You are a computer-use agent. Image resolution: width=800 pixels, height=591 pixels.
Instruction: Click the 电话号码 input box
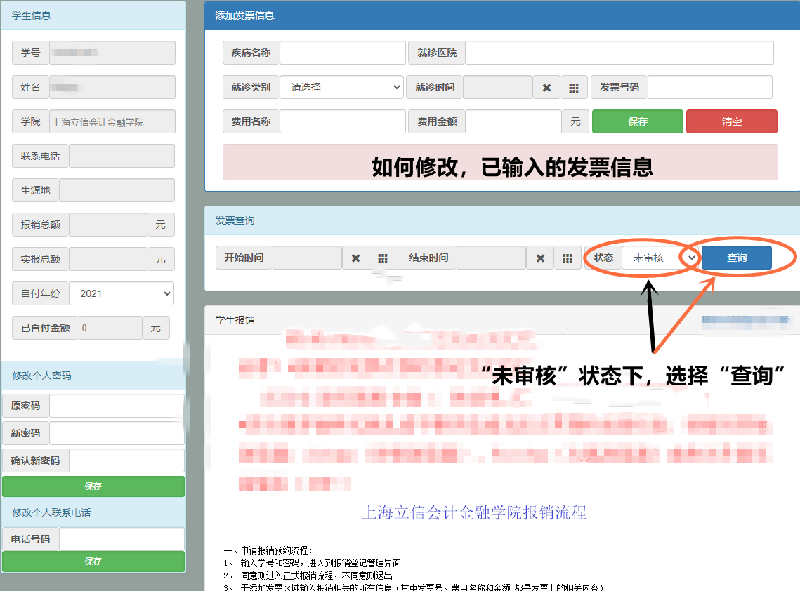click(122, 539)
